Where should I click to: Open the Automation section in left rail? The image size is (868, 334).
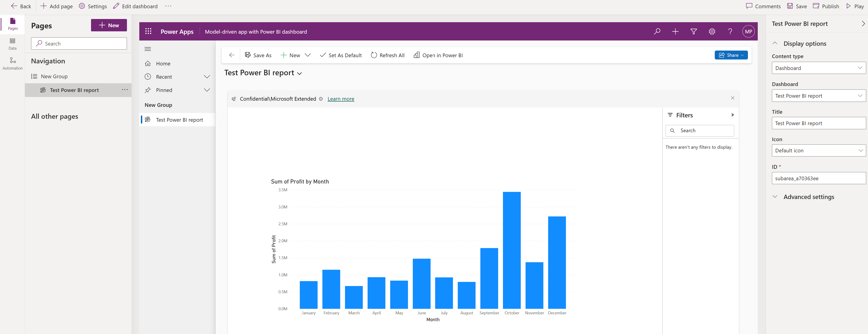[x=13, y=63]
